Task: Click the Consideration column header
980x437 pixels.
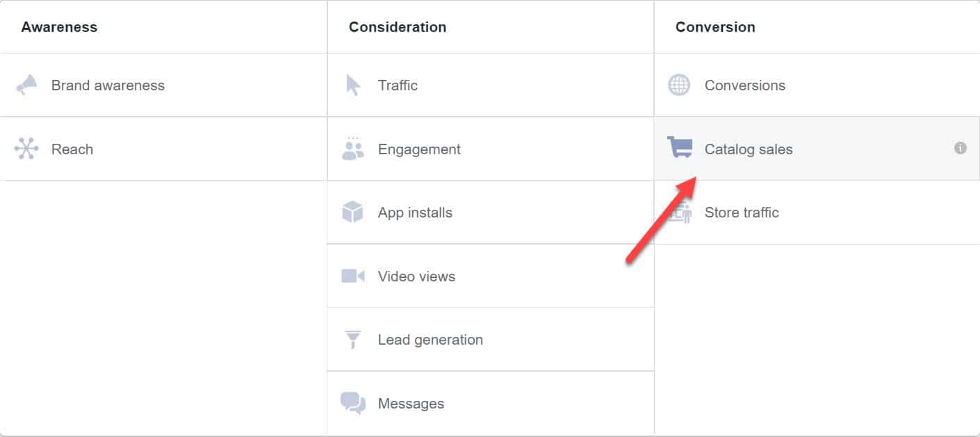Action: click(398, 27)
